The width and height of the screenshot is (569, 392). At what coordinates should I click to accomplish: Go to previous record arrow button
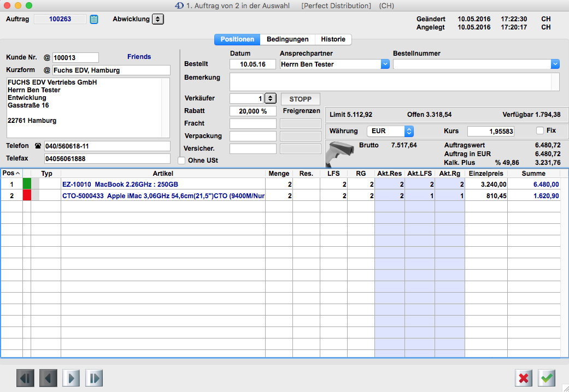click(48, 378)
